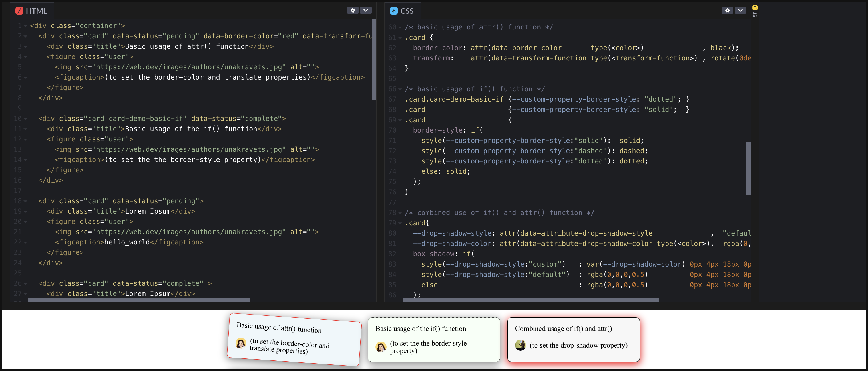The height and width of the screenshot is (371, 868).
Task: Click the CSS editor vertical scrollbar thumb
Action: [748, 168]
